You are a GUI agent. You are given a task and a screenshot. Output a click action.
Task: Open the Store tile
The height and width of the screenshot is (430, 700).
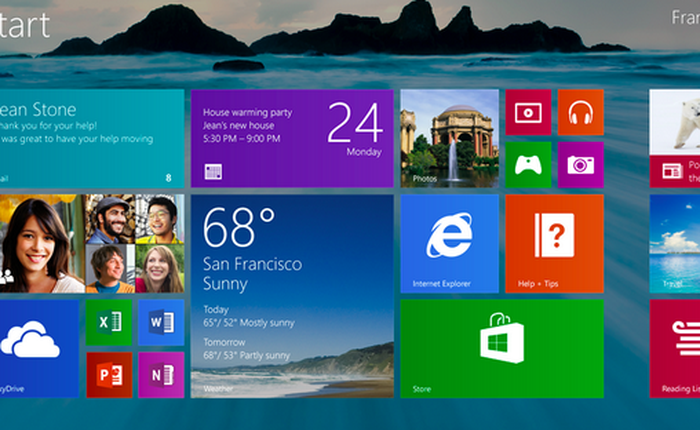[502, 349]
